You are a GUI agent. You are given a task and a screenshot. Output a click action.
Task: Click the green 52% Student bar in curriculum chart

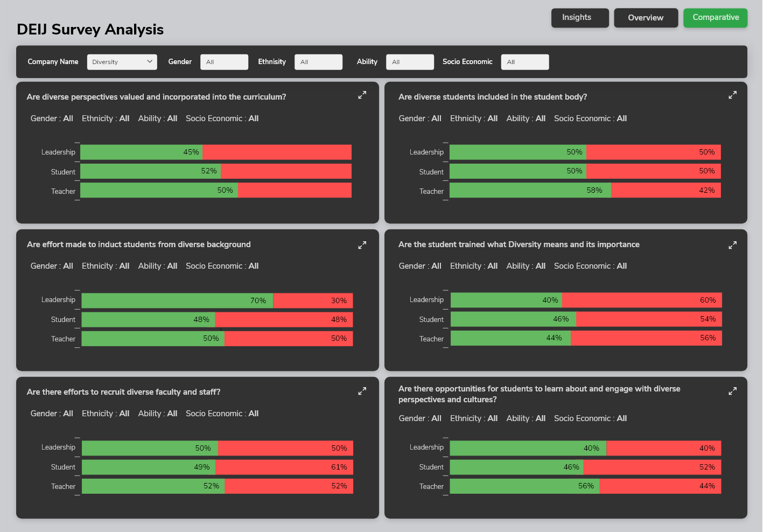click(151, 171)
